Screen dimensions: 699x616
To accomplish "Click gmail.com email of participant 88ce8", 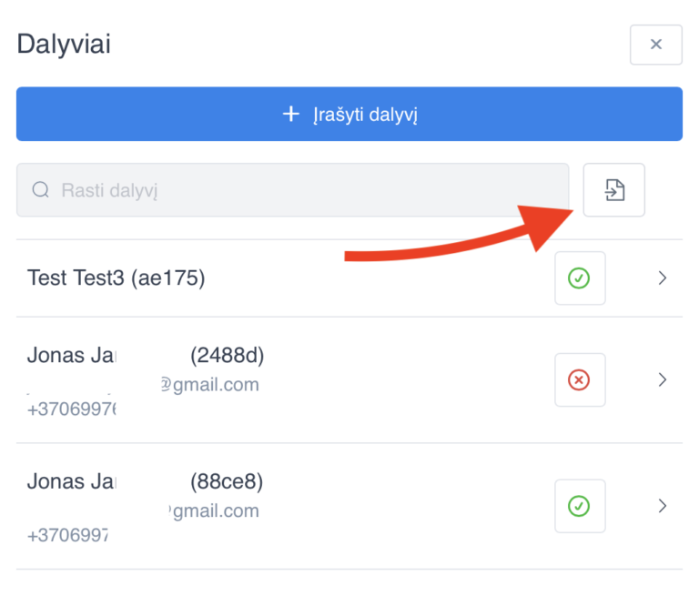I will [x=214, y=510].
